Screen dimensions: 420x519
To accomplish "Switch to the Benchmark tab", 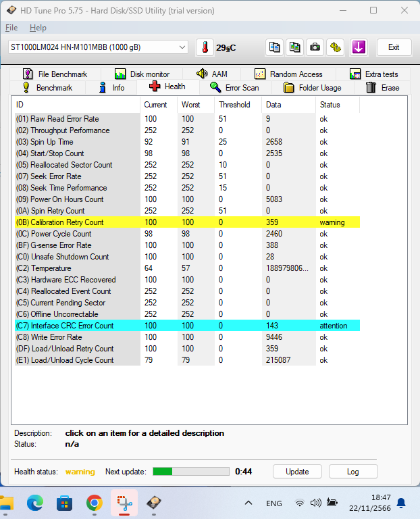I will (x=47, y=88).
